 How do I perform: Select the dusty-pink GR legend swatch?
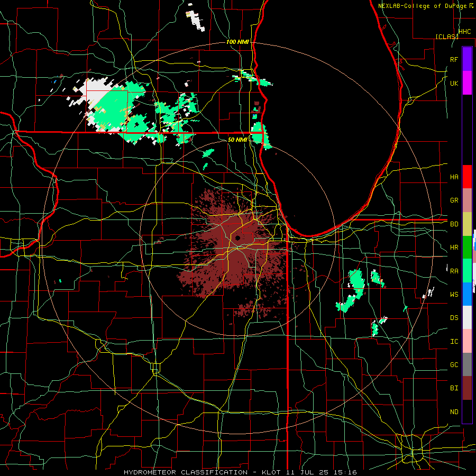pyautogui.click(x=467, y=200)
